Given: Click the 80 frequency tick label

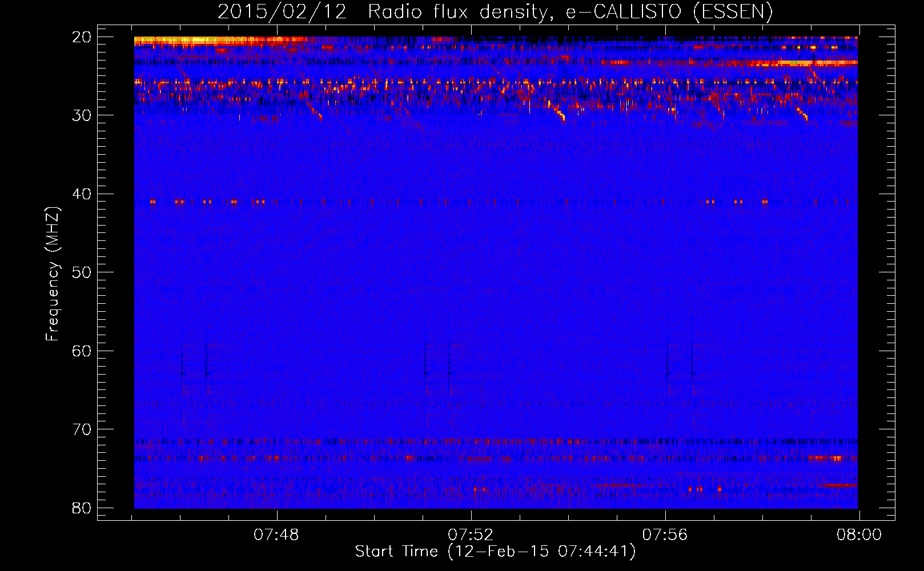Looking at the screenshot, I should 82,508.
